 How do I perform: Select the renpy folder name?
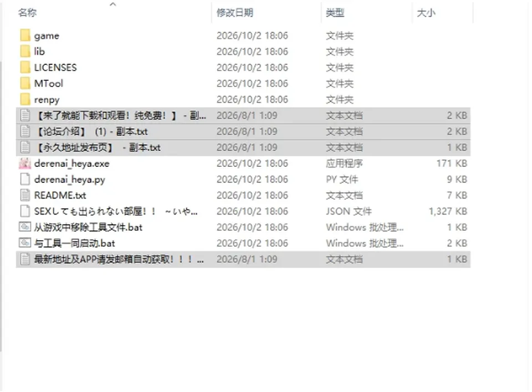pyautogui.click(x=47, y=99)
